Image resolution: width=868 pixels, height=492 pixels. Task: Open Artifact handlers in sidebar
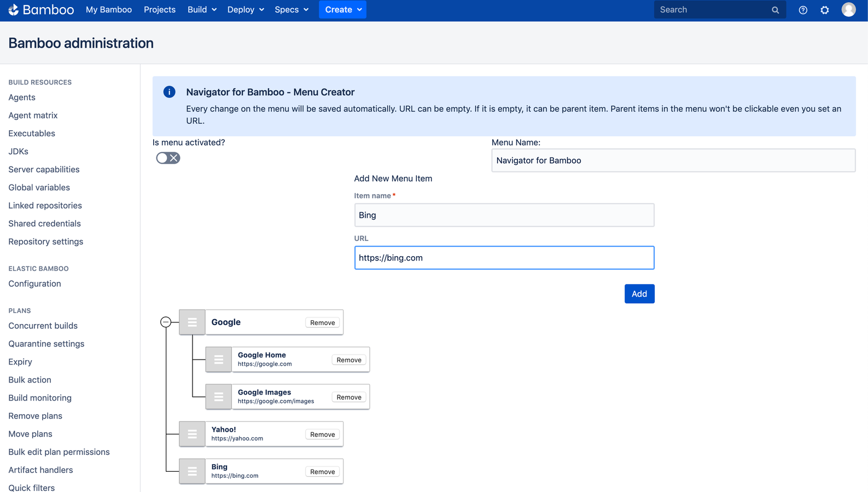click(x=40, y=471)
